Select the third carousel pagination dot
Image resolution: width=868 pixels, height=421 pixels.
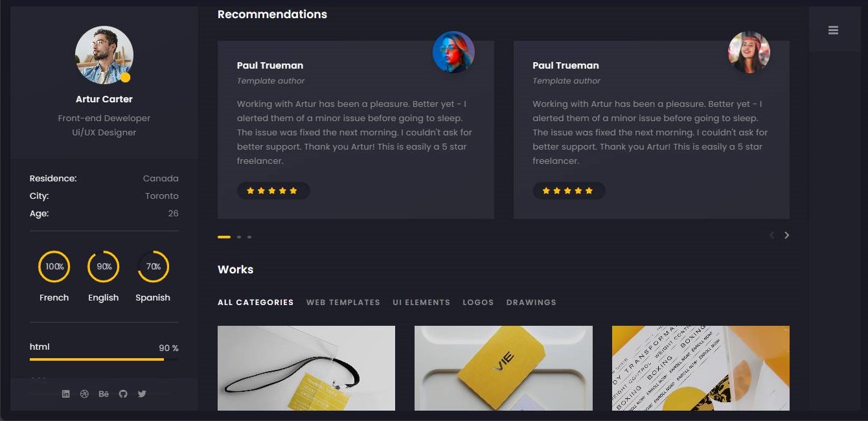coord(249,237)
